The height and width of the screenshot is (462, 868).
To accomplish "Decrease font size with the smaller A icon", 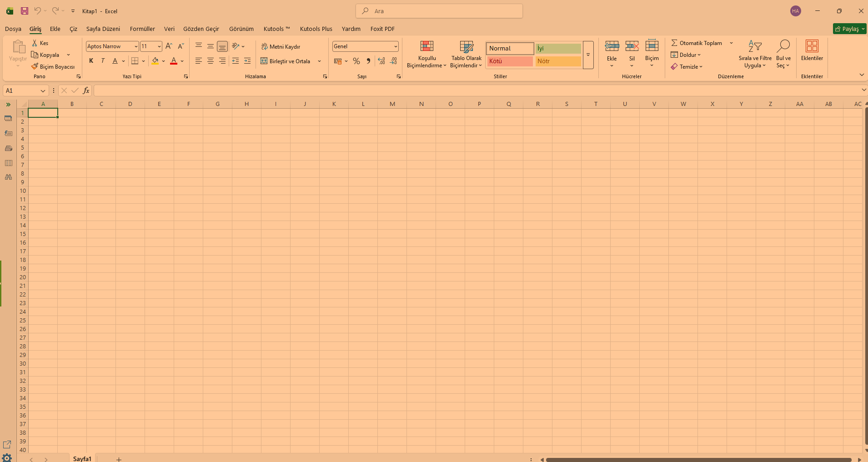I will [x=181, y=46].
